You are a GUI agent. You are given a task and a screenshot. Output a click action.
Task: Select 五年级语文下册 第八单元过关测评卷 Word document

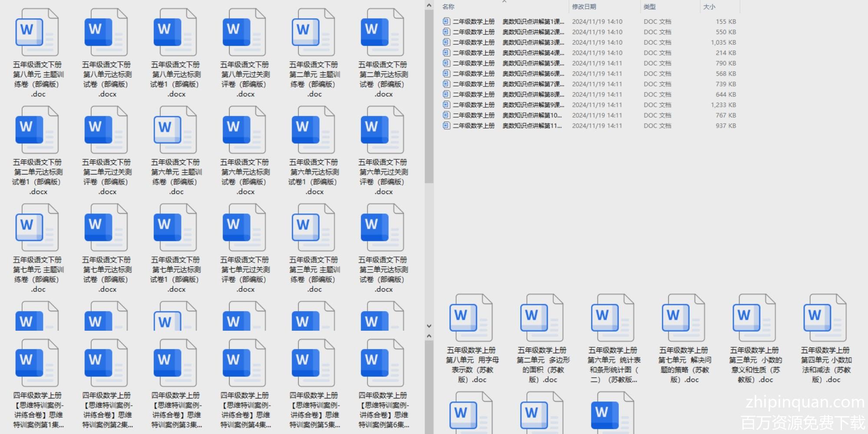coord(244,33)
